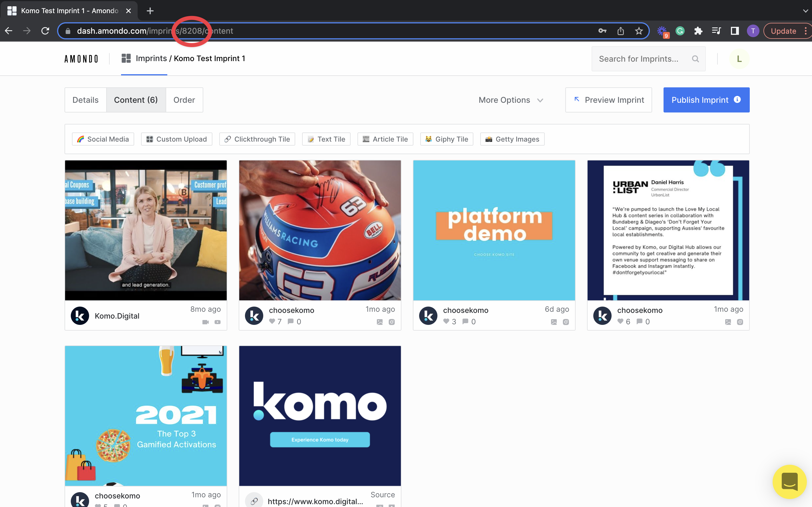Open the yellow chat support widget

tap(789, 482)
